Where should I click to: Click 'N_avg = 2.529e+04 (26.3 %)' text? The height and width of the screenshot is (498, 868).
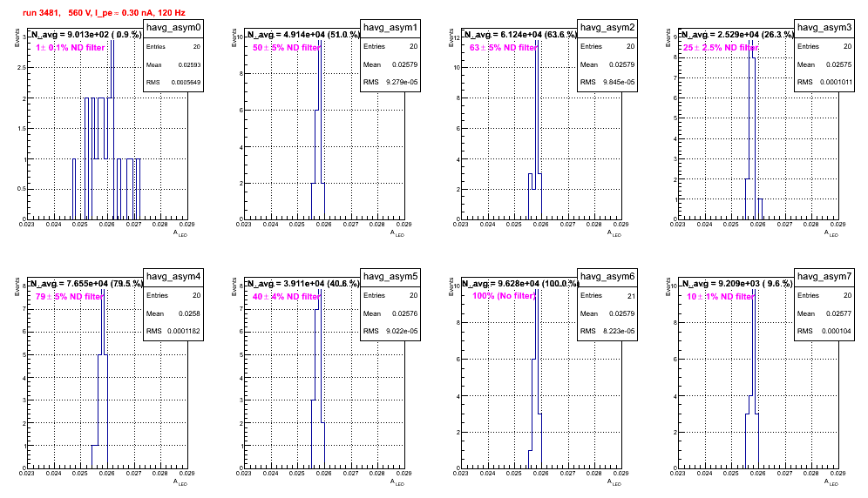(x=737, y=34)
